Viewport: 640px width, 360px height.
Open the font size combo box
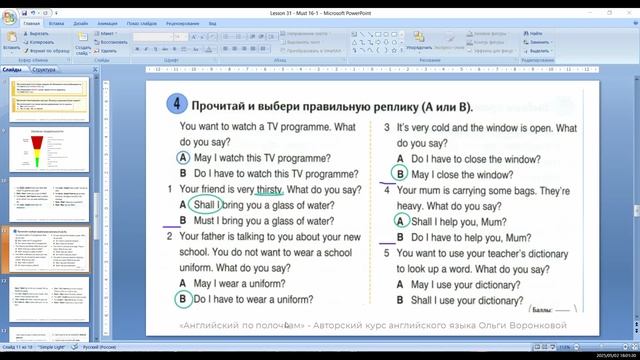tap(180, 37)
